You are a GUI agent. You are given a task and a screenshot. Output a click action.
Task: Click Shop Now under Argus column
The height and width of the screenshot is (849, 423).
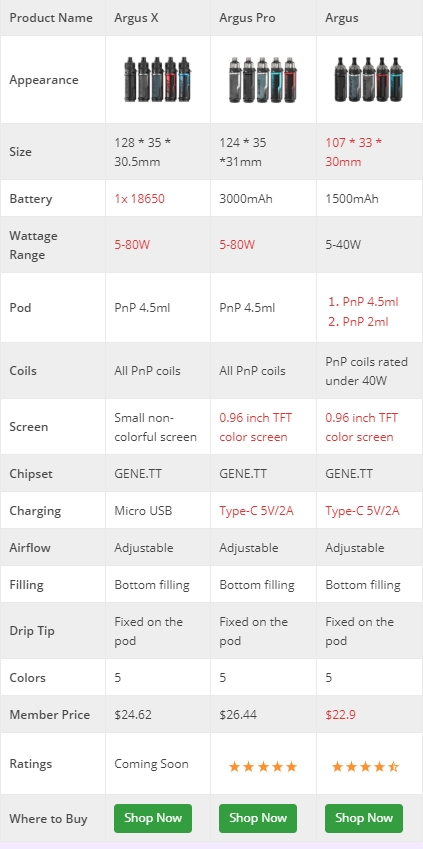tap(364, 818)
